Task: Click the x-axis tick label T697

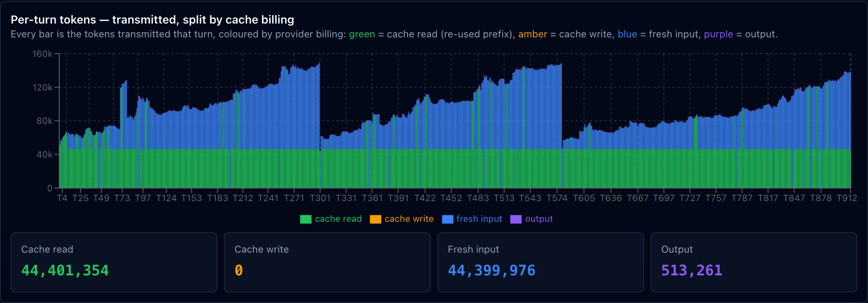Action: (664, 198)
